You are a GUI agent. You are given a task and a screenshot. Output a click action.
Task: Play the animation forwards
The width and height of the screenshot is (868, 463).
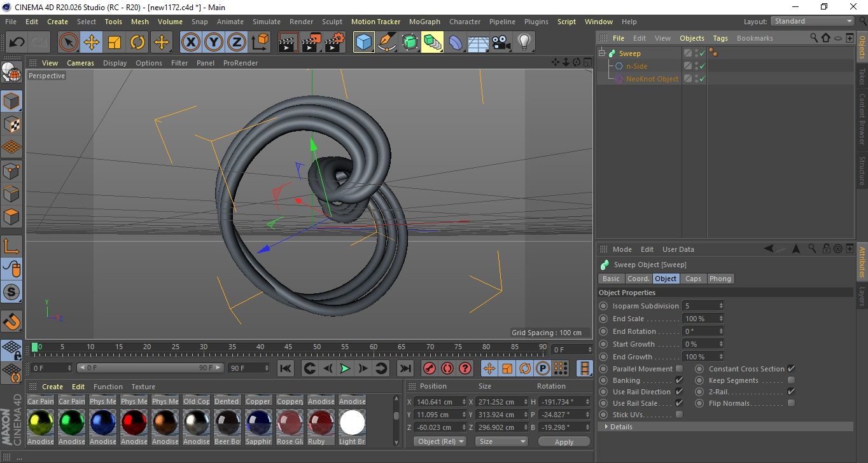pyautogui.click(x=345, y=368)
